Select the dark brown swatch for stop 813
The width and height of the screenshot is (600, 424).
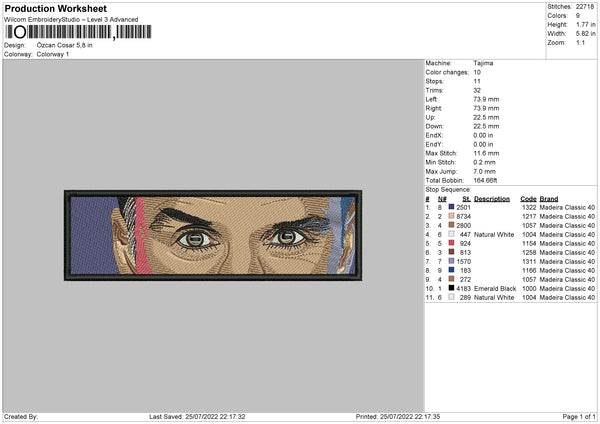452,252
